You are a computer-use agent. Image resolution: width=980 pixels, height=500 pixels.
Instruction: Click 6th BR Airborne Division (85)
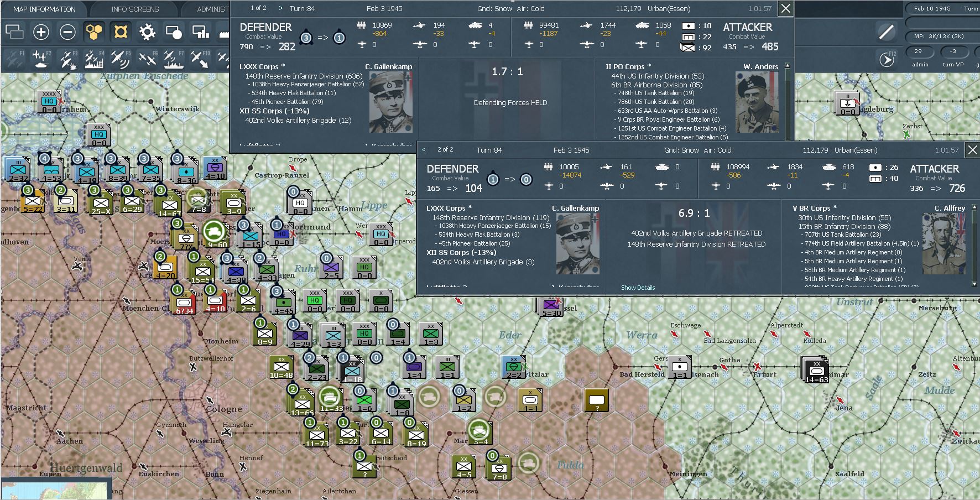656,85
